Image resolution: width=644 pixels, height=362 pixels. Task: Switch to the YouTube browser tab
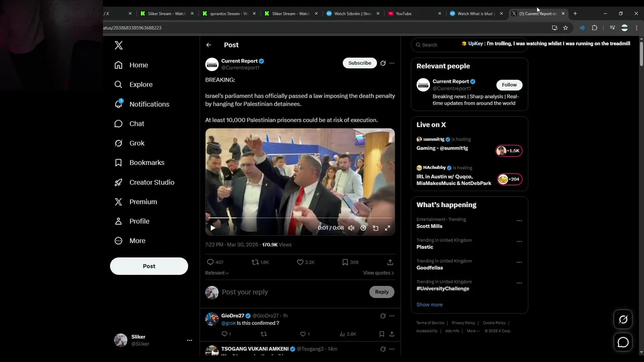(414, 14)
